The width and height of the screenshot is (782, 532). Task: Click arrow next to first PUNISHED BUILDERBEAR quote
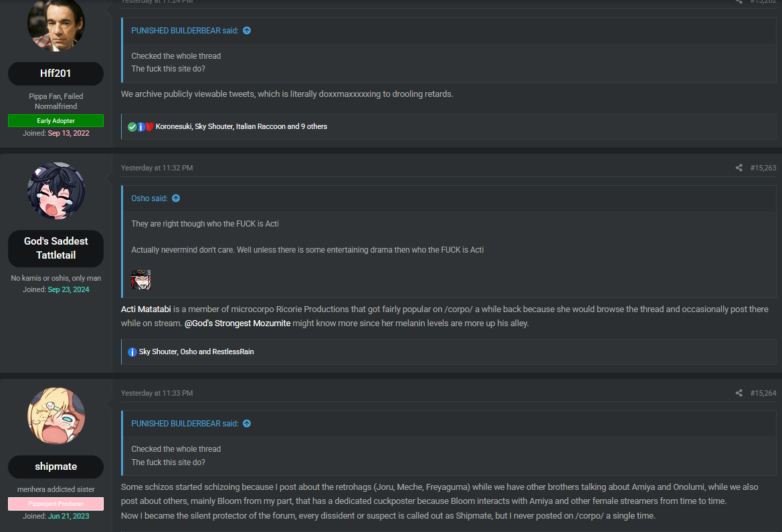[247, 31]
